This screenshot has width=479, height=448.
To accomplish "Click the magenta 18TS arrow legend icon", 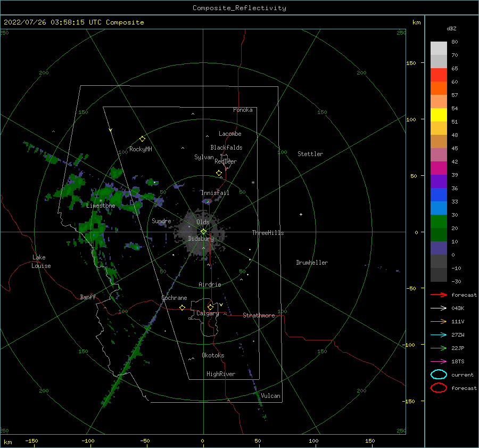I will 439,362.
